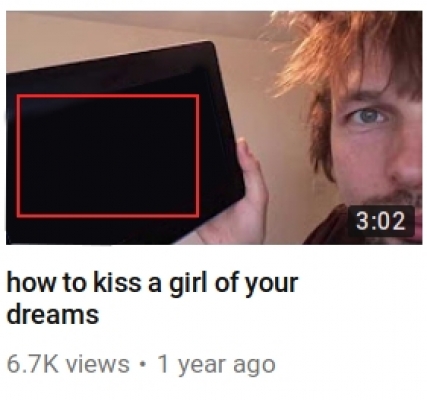The height and width of the screenshot is (400, 427).
Task: Click the bullet separator between views and date
Action: pos(143,364)
